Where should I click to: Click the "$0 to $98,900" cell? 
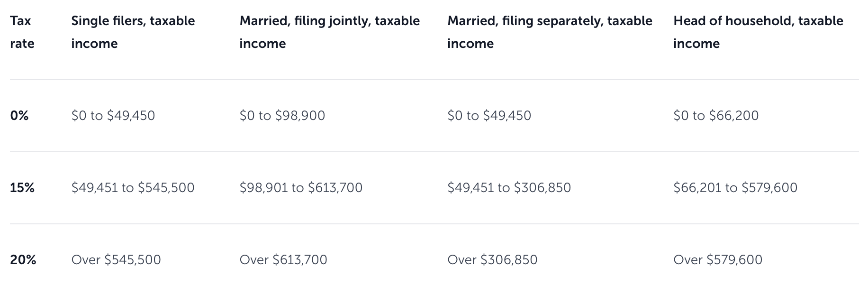coord(282,116)
